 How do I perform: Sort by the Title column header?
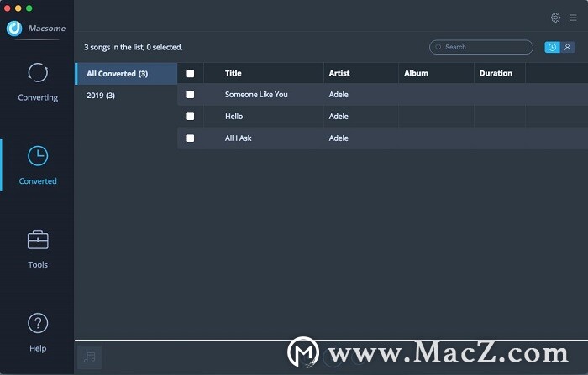click(234, 73)
